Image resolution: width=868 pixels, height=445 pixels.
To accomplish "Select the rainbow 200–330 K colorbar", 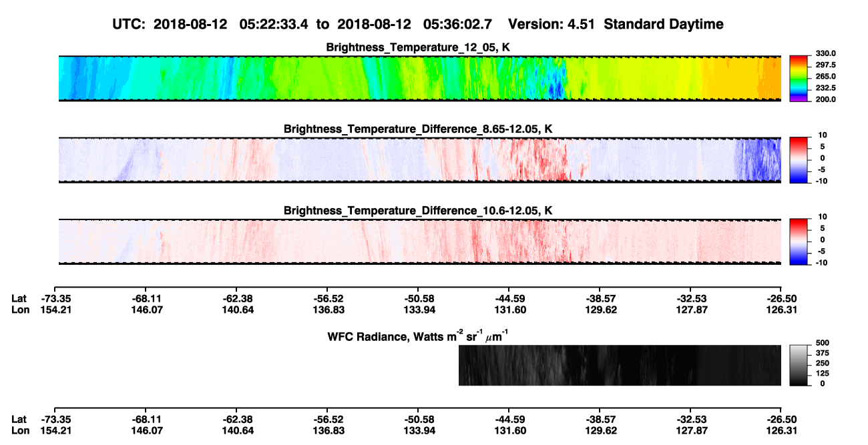I will tap(799, 78).
